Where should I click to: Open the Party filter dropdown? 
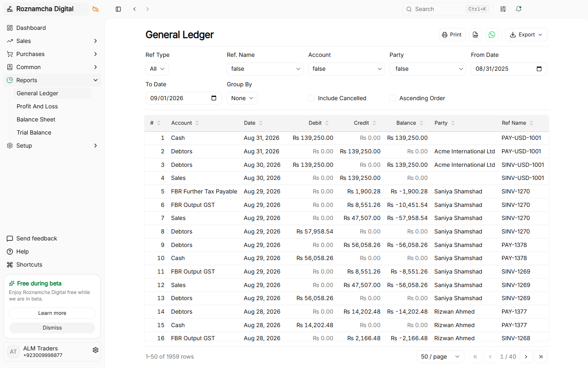click(428, 69)
